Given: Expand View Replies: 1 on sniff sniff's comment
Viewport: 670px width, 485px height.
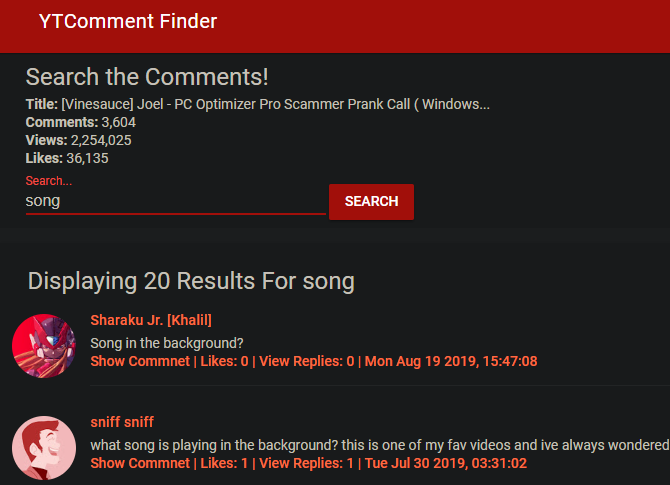Looking at the screenshot, I should tap(306, 463).
